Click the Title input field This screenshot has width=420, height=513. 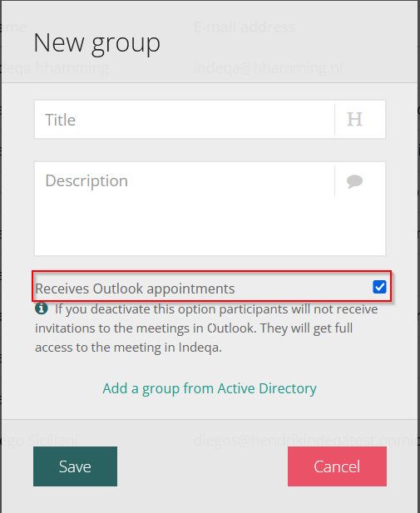185,120
